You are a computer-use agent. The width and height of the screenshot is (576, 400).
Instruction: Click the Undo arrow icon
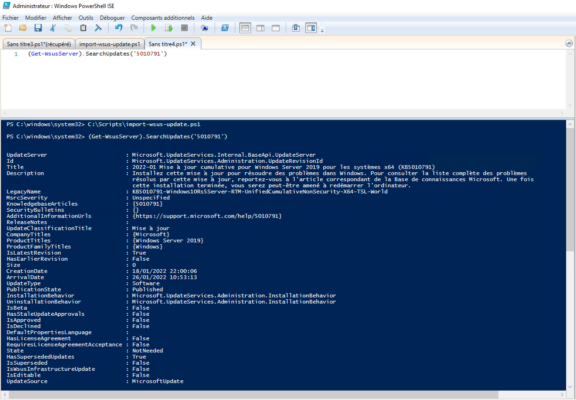[x=118, y=28]
